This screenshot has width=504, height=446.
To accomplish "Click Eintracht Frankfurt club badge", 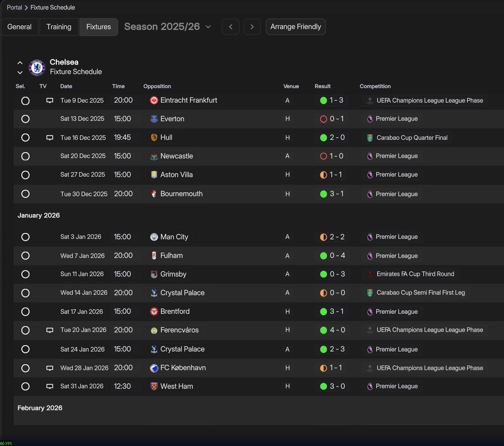I will (154, 100).
